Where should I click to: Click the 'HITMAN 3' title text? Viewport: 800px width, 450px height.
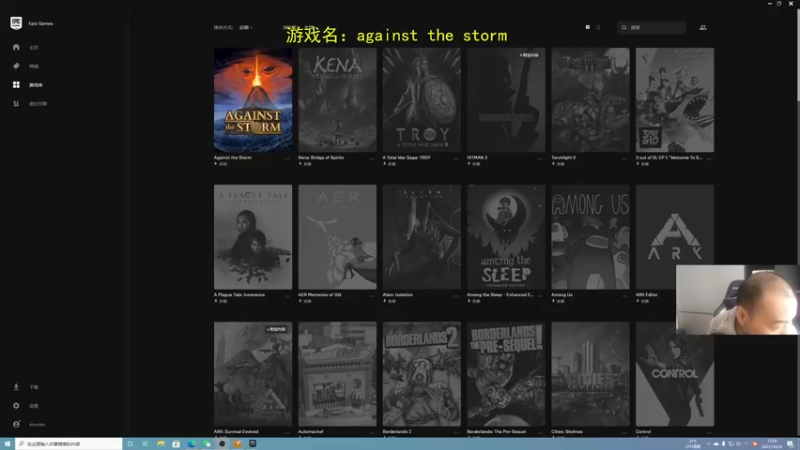click(477, 158)
